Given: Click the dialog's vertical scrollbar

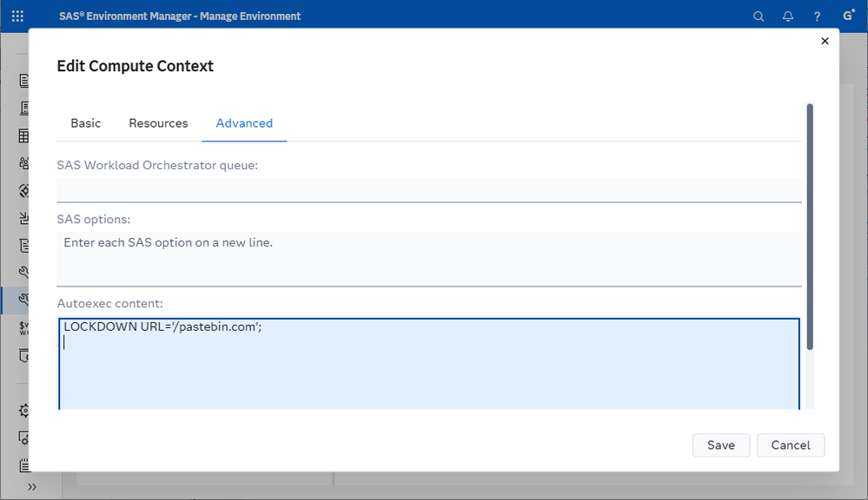Looking at the screenshot, I should 810,227.
